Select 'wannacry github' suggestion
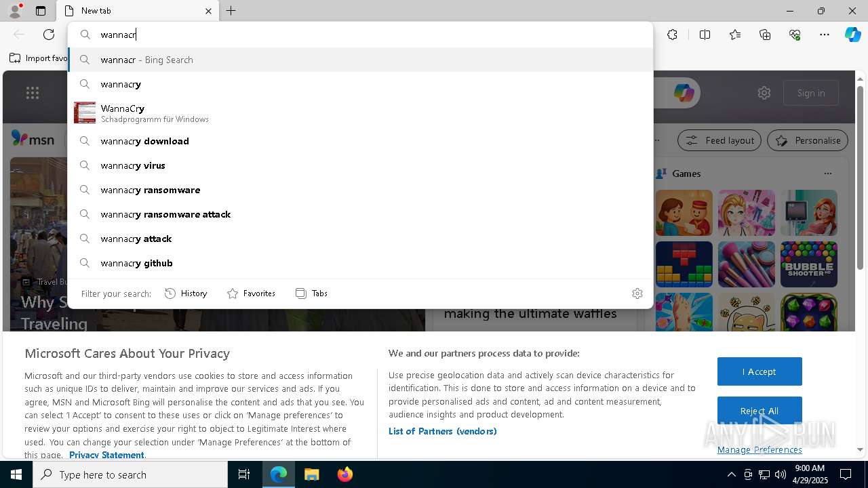This screenshot has width=868, height=488. tap(360, 263)
